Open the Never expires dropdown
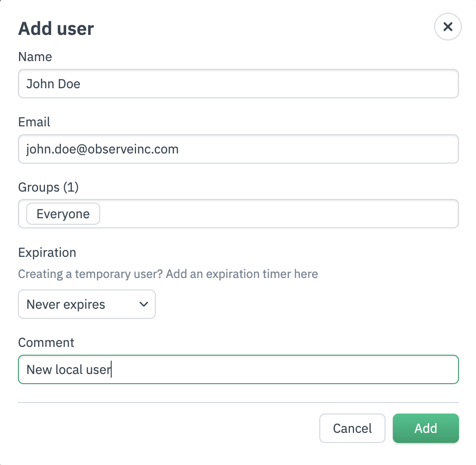The image size is (476, 465). (86, 304)
